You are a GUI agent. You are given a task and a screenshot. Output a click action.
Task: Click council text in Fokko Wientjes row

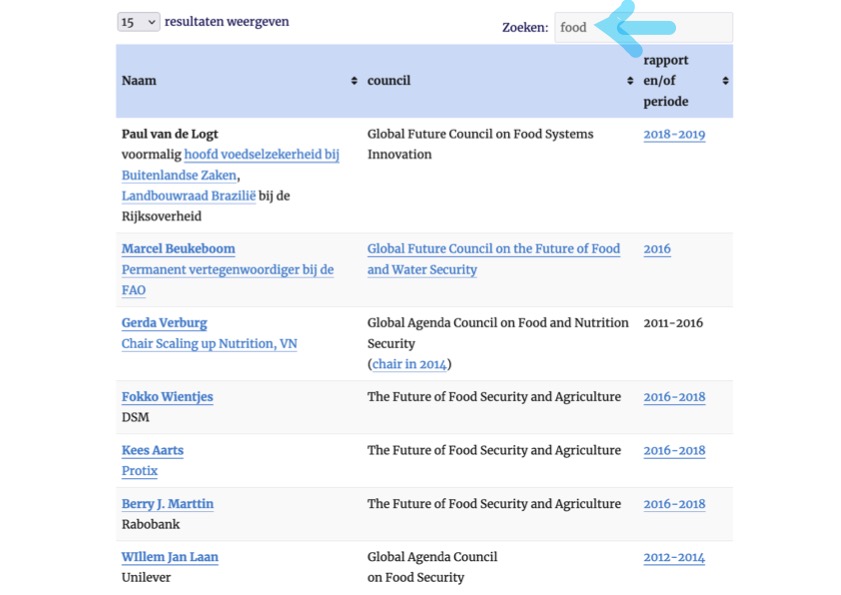pyautogui.click(x=494, y=397)
